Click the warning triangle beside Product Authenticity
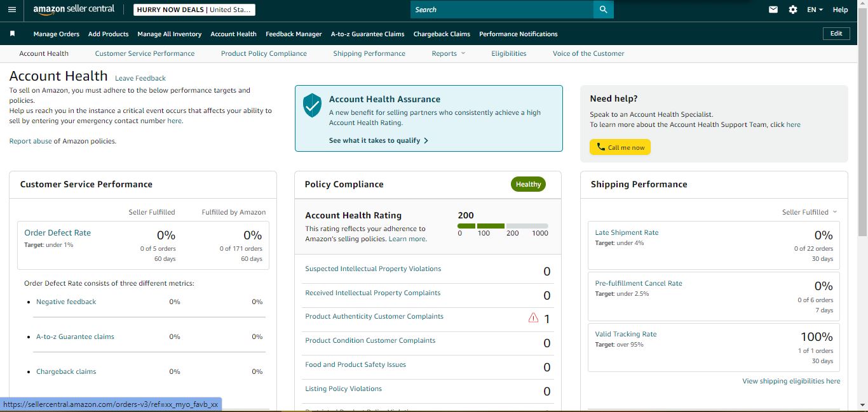Viewport: 868px width, 412px height. 533,317
